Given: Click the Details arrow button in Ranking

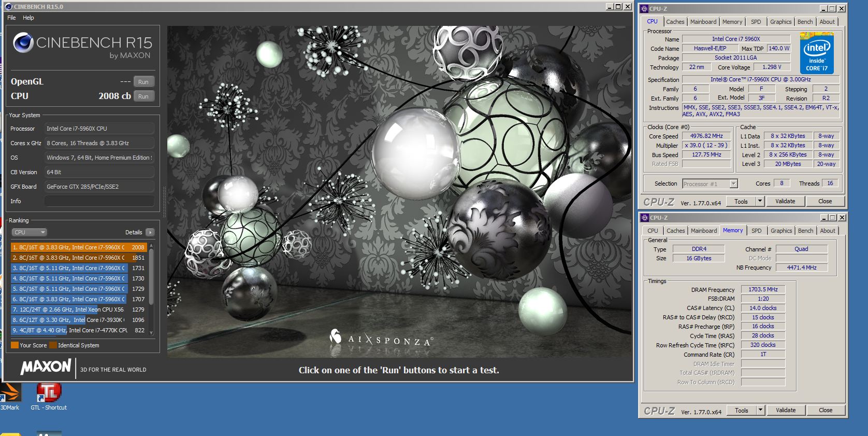Looking at the screenshot, I should (x=150, y=232).
